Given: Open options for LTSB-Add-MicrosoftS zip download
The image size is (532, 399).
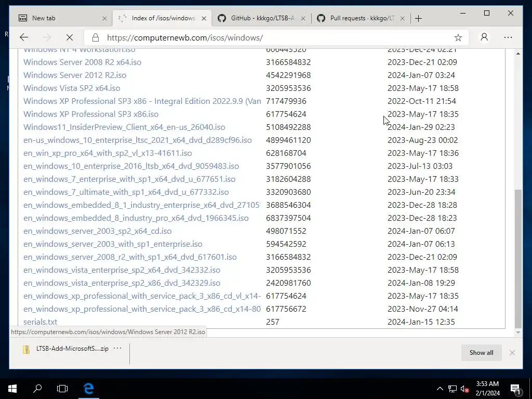Looking at the screenshot, I should [x=117, y=348].
